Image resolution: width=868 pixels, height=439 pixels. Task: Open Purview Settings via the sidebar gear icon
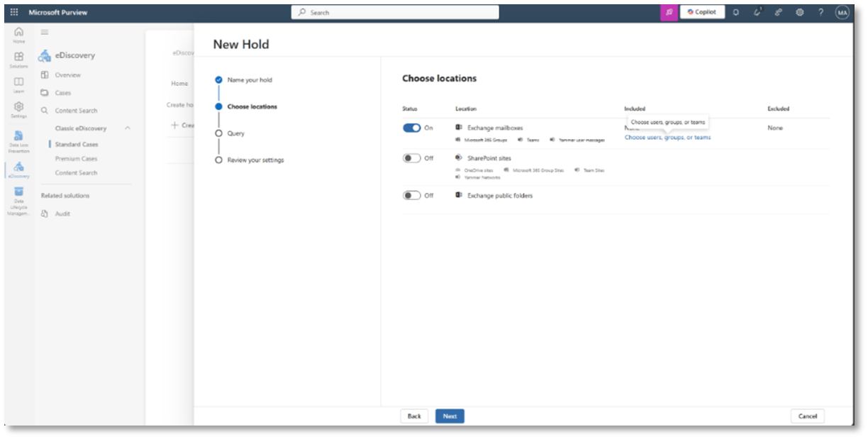[19, 107]
